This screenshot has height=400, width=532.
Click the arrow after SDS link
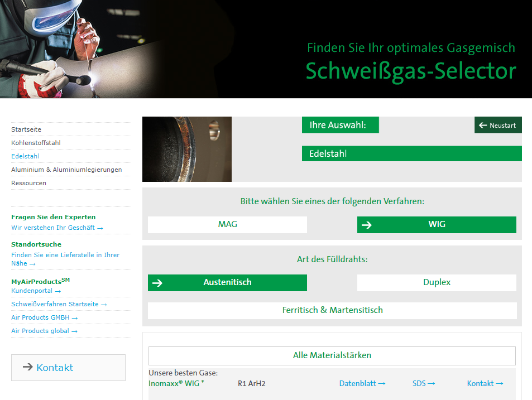(x=431, y=384)
